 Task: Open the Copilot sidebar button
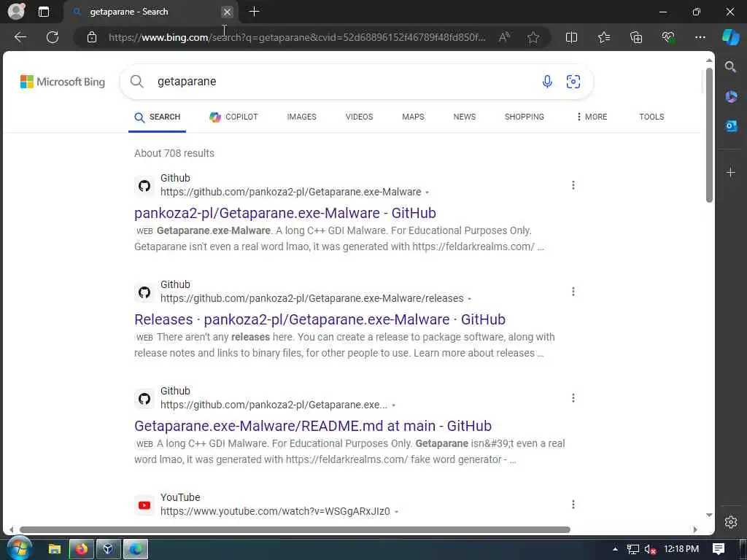coord(730,36)
